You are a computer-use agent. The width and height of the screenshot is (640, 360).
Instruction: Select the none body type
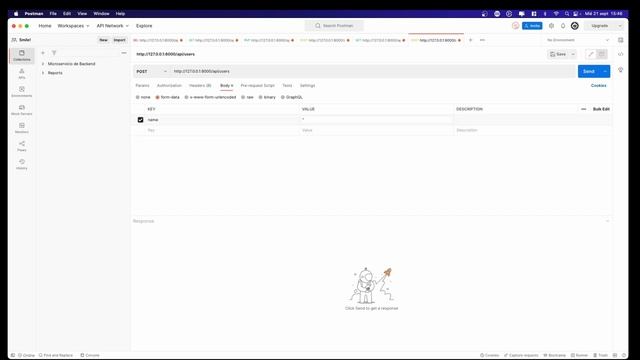(143, 97)
